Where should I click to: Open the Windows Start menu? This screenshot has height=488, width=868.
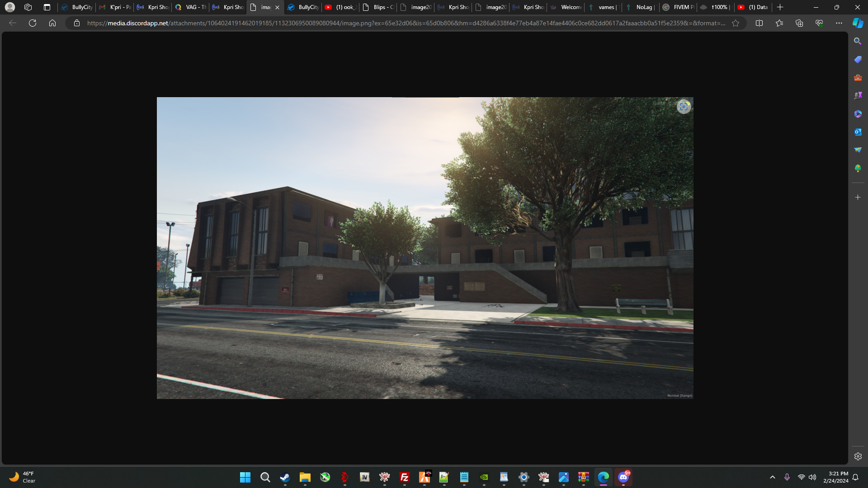coord(245,477)
